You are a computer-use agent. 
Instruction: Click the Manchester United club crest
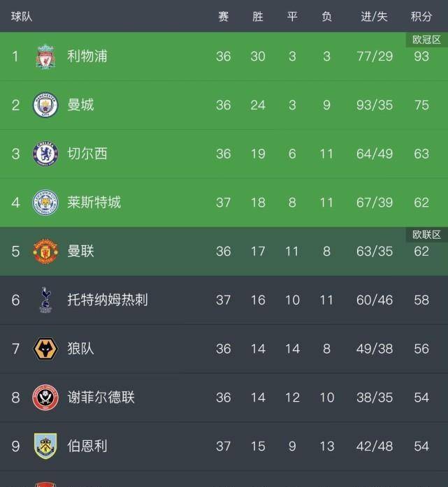pos(46,251)
